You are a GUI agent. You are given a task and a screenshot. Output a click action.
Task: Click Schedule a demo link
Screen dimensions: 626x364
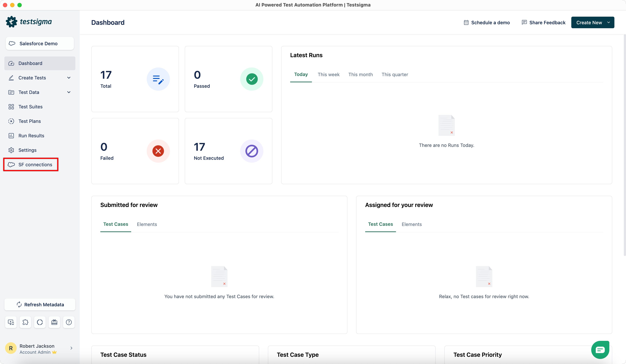pos(487,23)
